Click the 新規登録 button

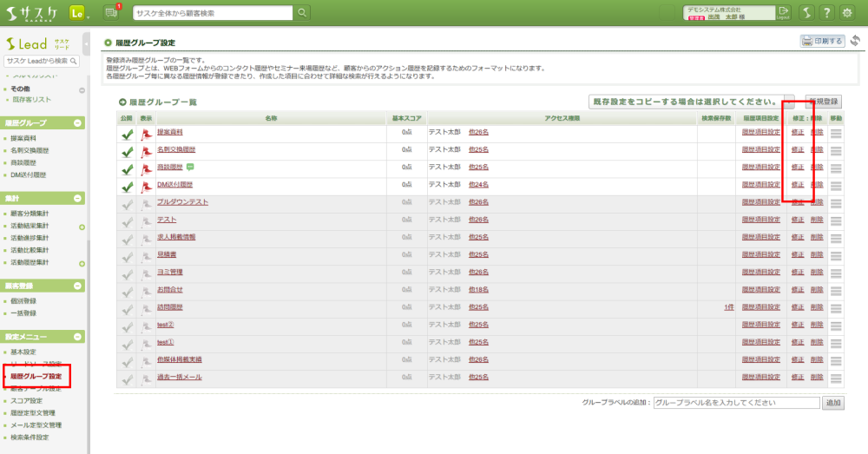[x=822, y=102]
